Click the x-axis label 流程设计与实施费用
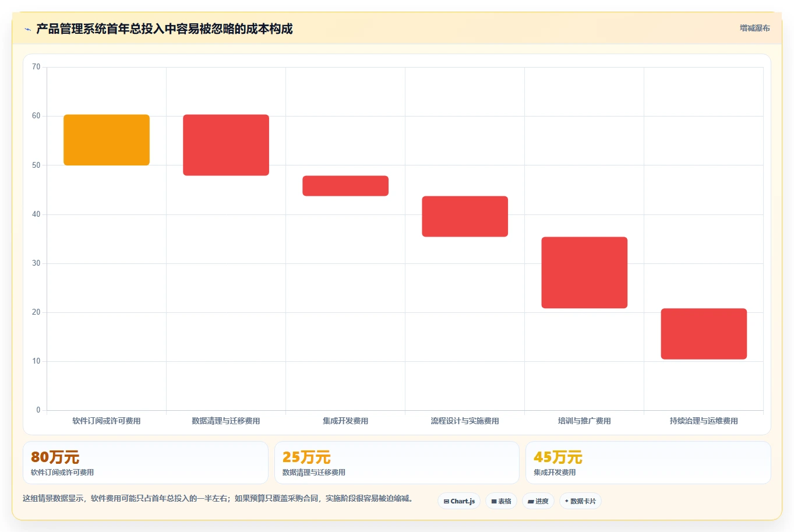Screen dimensions: 794x532 click(465, 421)
